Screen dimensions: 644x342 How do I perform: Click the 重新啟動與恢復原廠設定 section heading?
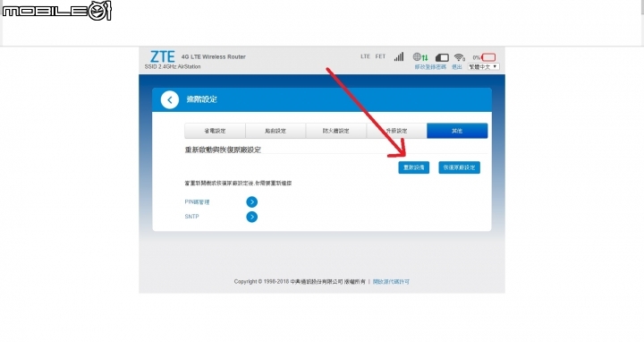[x=223, y=150]
